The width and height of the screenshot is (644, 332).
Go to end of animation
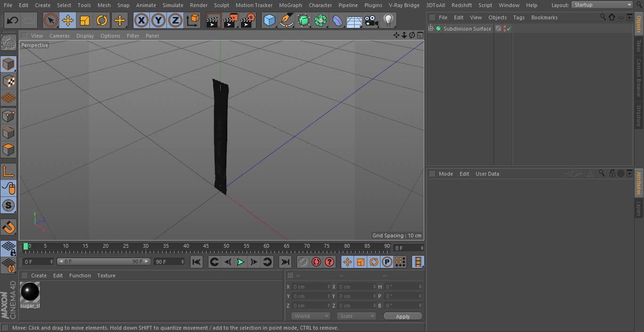pyautogui.click(x=285, y=262)
